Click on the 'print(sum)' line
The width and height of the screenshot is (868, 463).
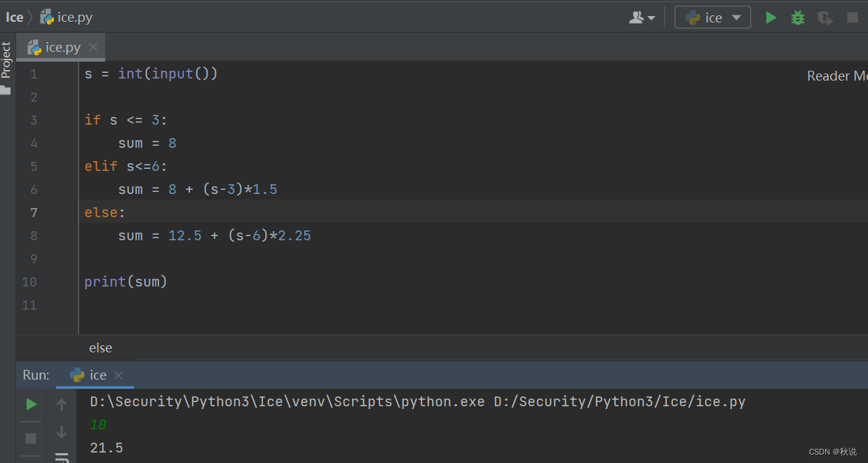[126, 282]
